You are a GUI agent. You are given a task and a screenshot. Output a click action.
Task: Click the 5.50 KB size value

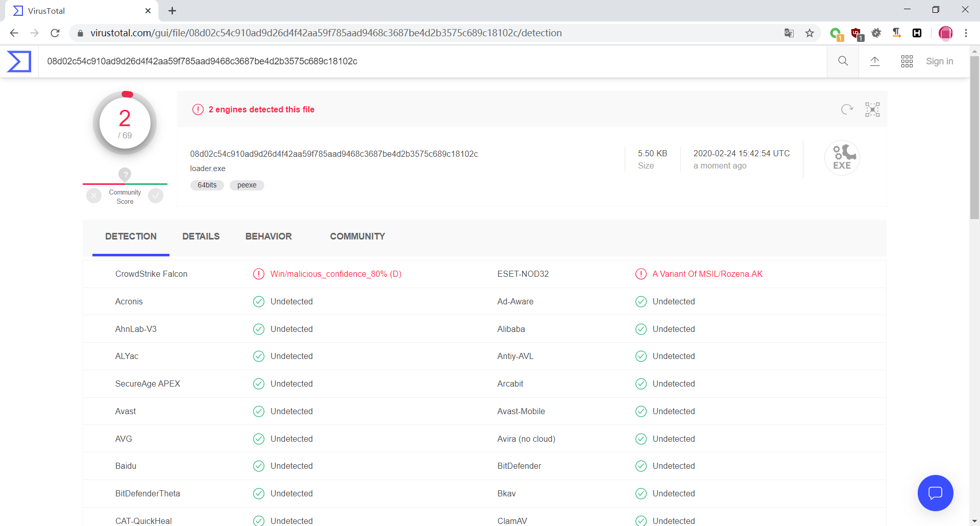point(652,154)
